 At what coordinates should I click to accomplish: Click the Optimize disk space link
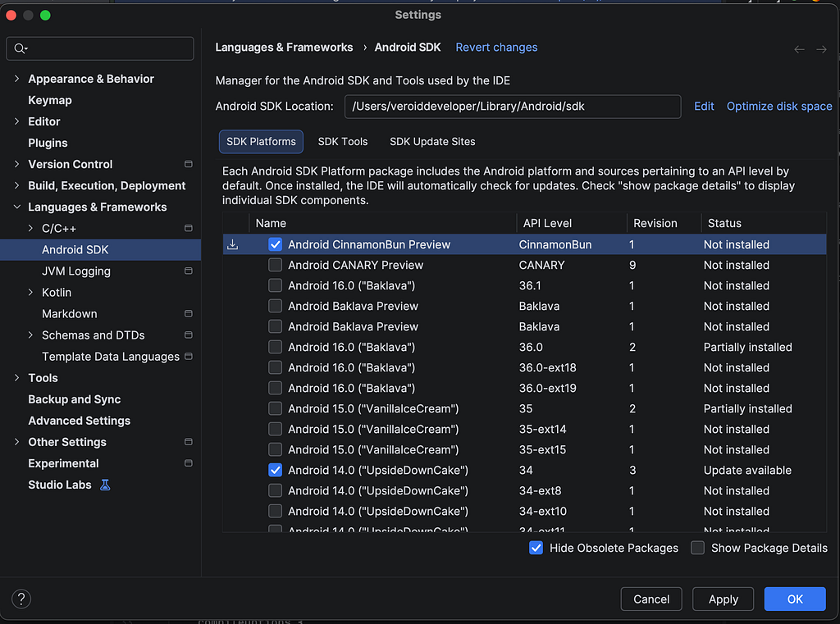tap(779, 106)
